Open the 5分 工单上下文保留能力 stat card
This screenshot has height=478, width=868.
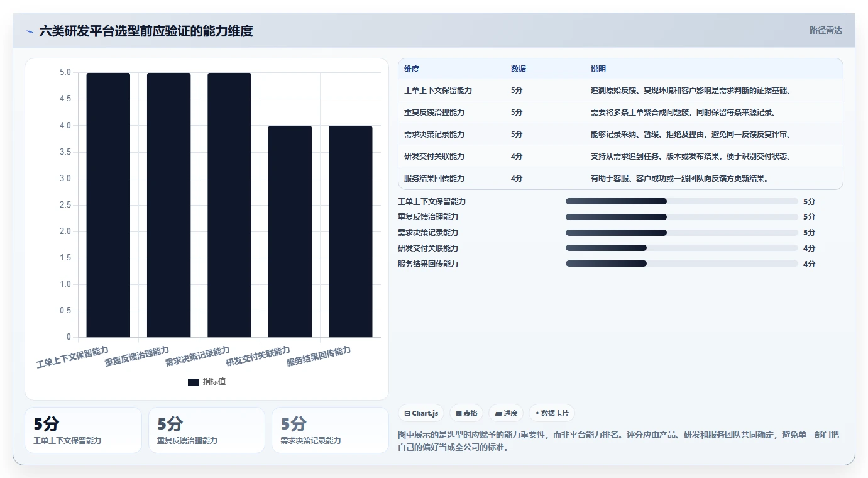(83, 430)
